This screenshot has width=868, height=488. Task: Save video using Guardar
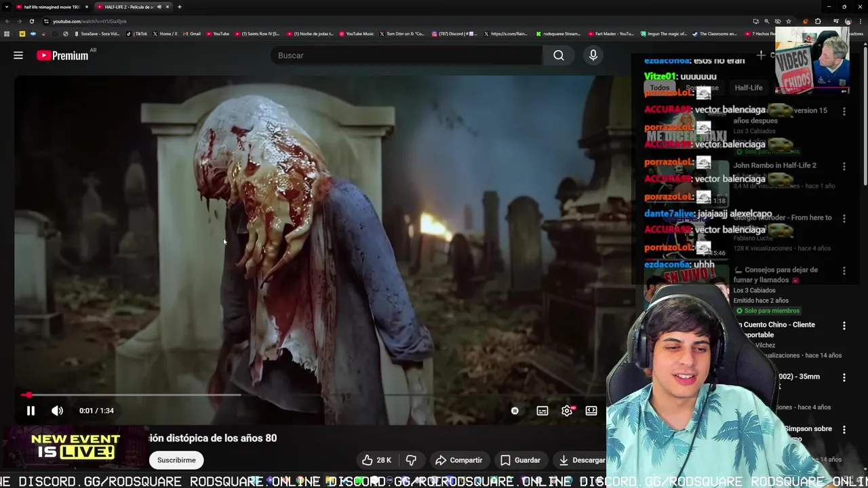(520, 460)
